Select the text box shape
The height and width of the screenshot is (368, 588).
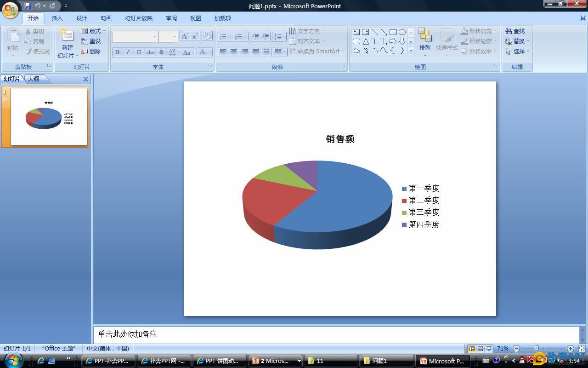click(x=356, y=32)
